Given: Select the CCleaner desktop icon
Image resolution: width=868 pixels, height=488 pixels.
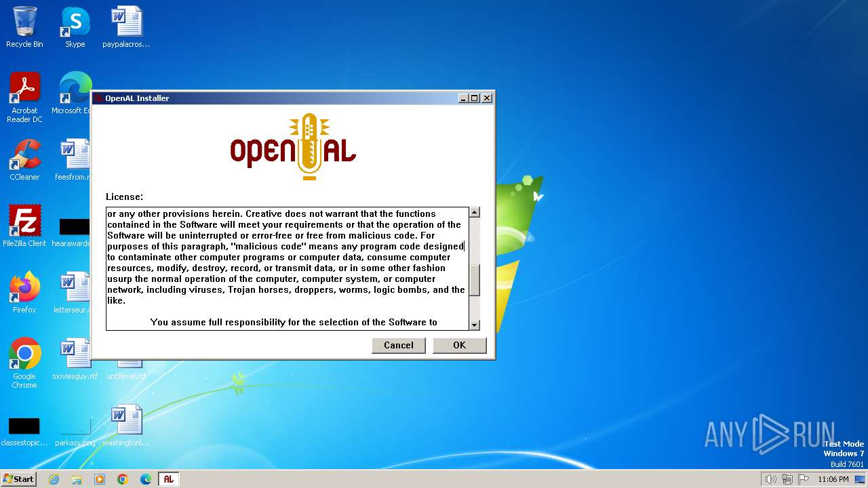Looking at the screenshot, I should click(24, 160).
